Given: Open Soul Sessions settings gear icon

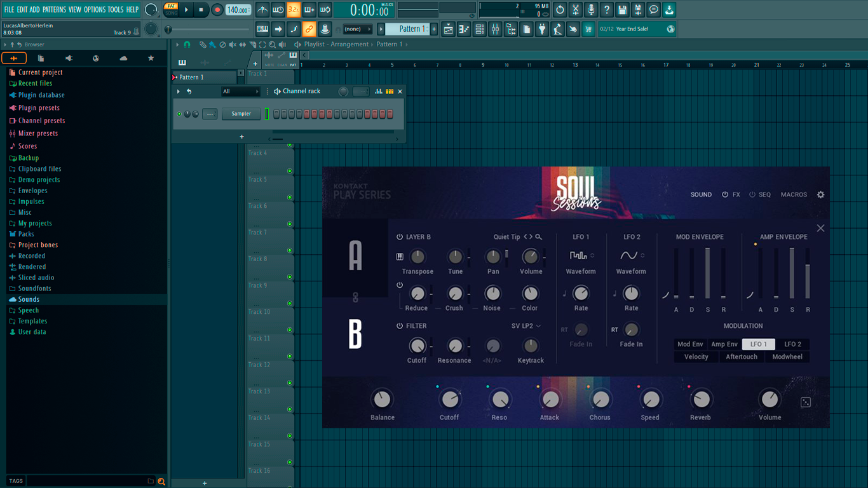Looking at the screenshot, I should coord(820,194).
